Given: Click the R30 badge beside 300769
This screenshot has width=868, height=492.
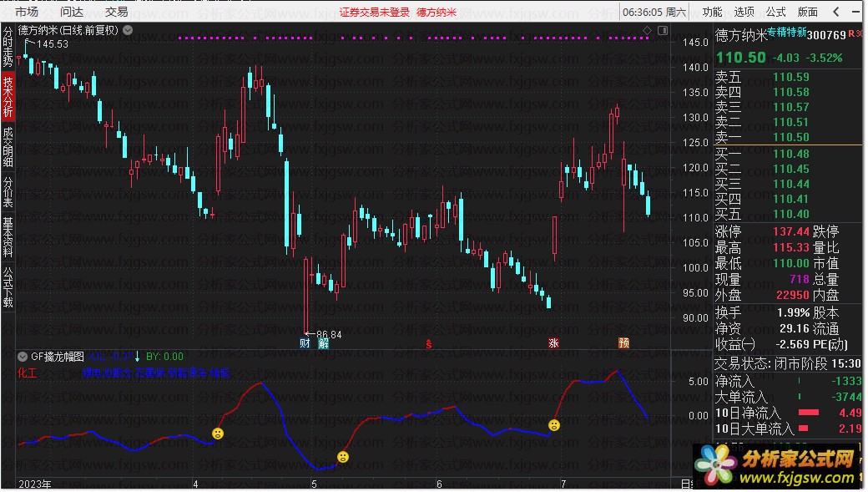Looking at the screenshot, I should [855, 33].
